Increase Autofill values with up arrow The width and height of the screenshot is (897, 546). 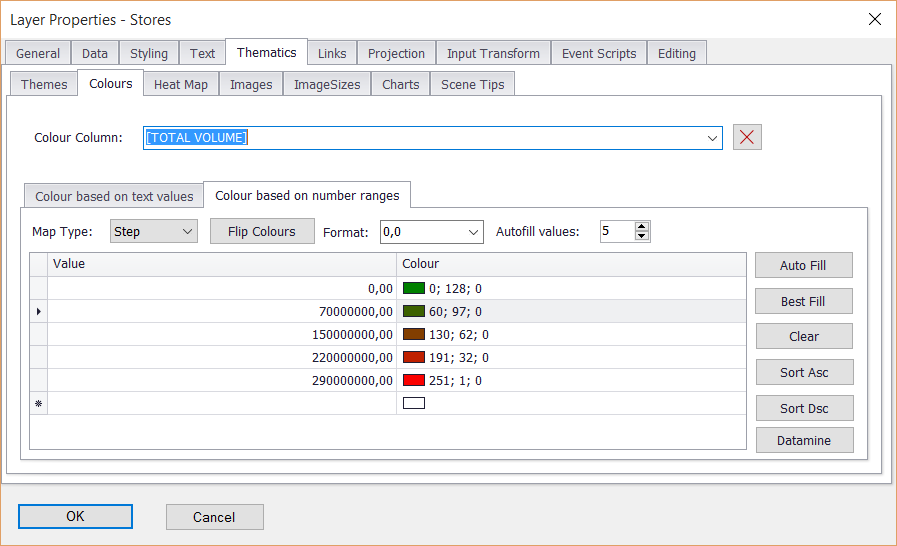[x=642, y=226]
